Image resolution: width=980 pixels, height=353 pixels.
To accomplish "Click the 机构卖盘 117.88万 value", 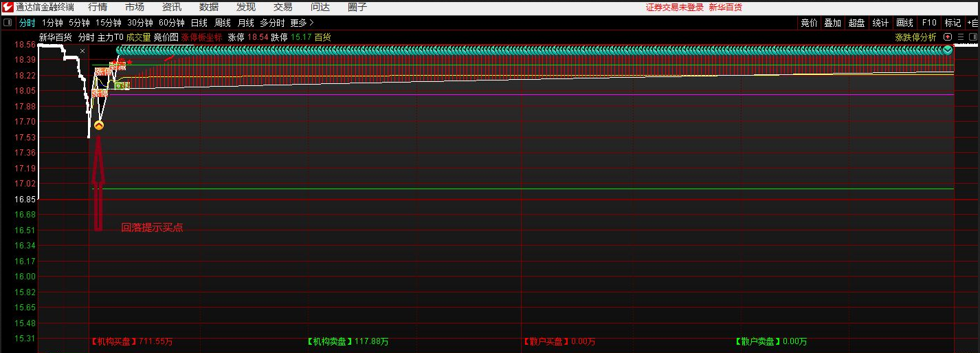I will point(348,341).
